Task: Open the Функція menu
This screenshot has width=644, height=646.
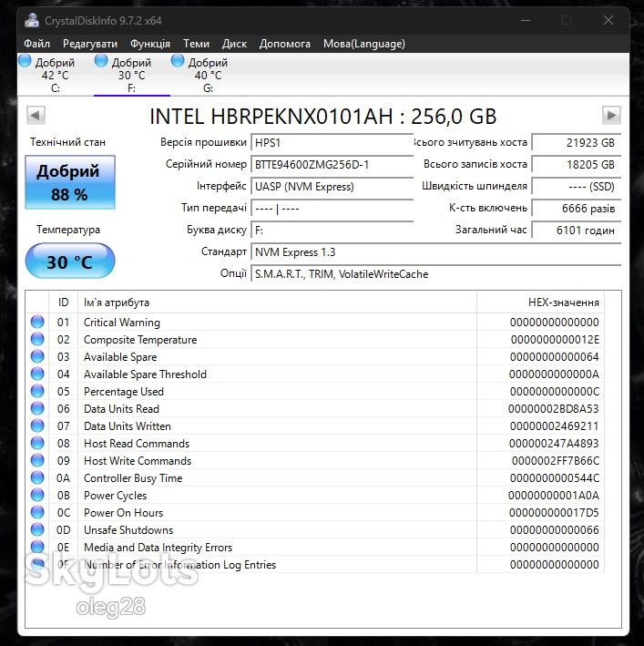Action: [150, 44]
